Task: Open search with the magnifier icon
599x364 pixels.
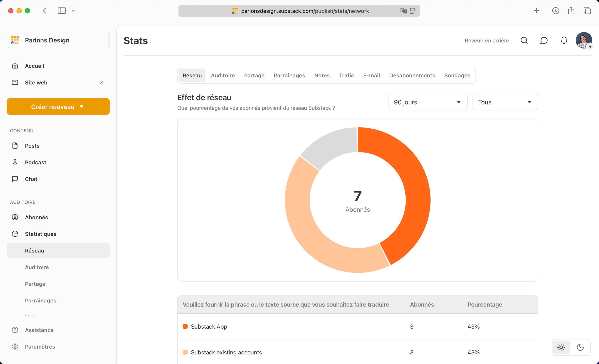Action: point(524,40)
